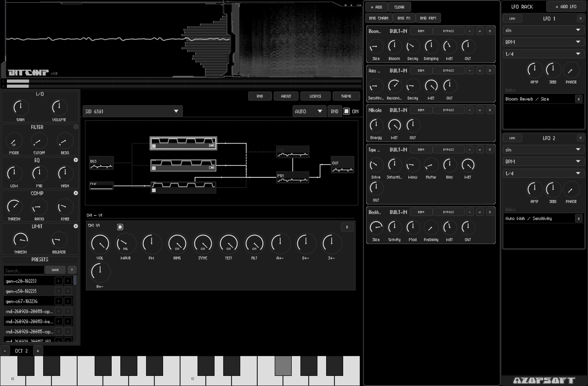Move the Blackhole effect up
Image resolution: width=588 pixels, height=386 pixels.
click(470, 212)
